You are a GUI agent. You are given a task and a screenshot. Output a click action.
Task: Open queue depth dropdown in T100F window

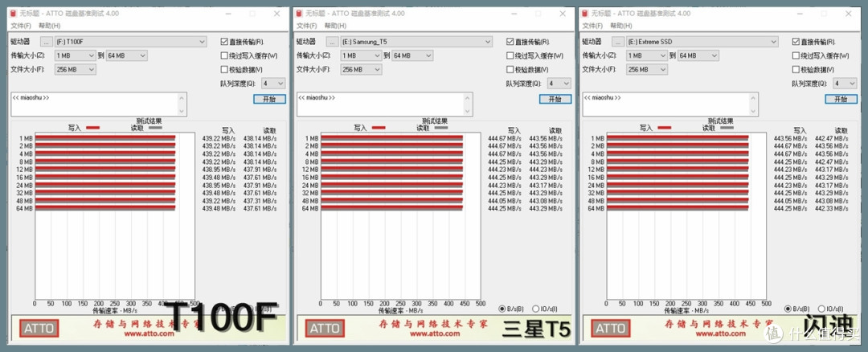[x=273, y=84]
